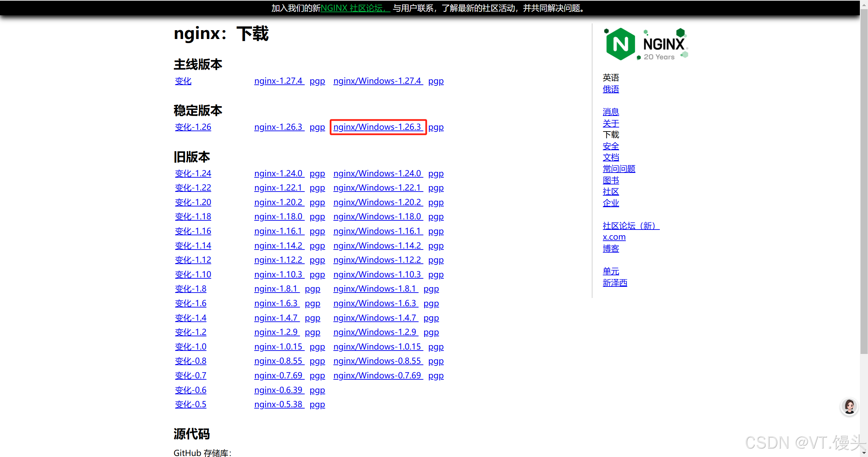Open the 企业 enterprise page

(611, 203)
